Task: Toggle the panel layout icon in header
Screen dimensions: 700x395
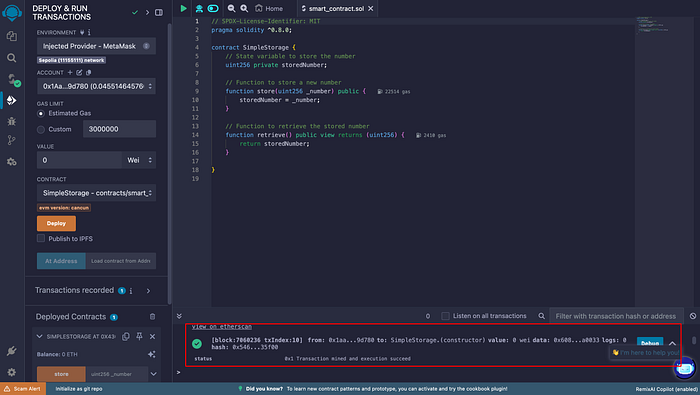Action: 159,12
